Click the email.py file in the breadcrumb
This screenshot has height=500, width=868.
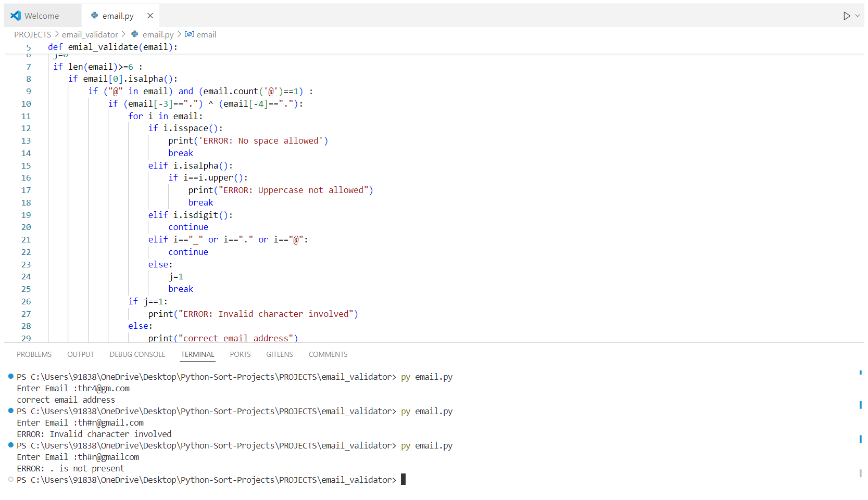[x=158, y=34]
